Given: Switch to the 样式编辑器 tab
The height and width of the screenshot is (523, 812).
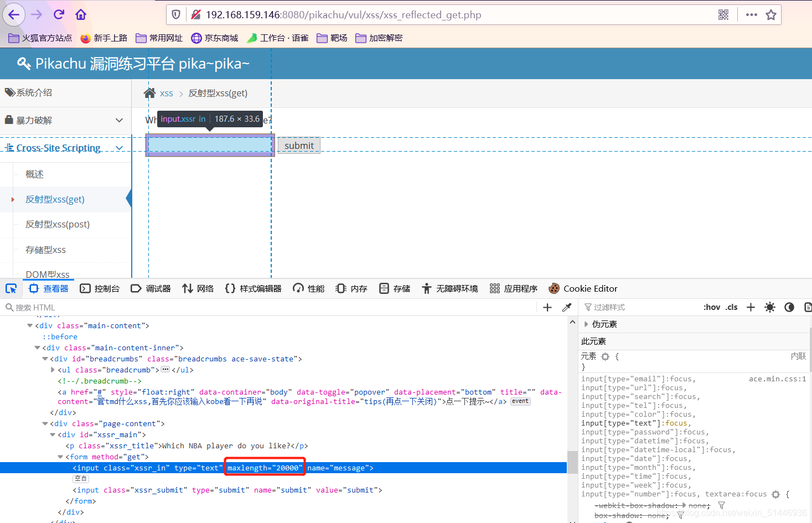Looking at the screenshot, I should pos(253,288).
